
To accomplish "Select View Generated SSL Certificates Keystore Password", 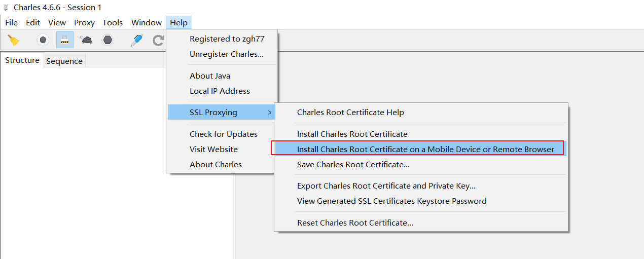I will click(x=421, y=201).
